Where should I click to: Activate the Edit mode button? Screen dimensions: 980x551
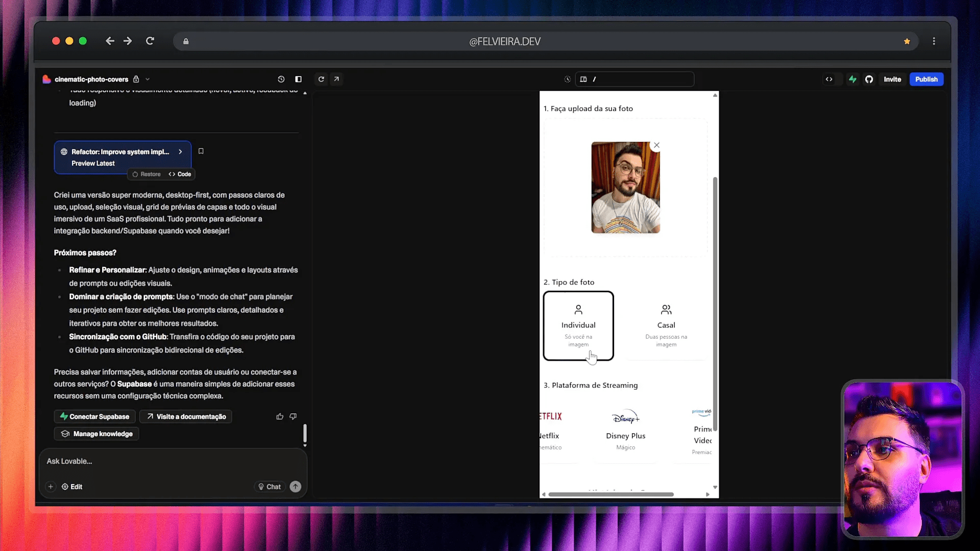click(72, 487)
